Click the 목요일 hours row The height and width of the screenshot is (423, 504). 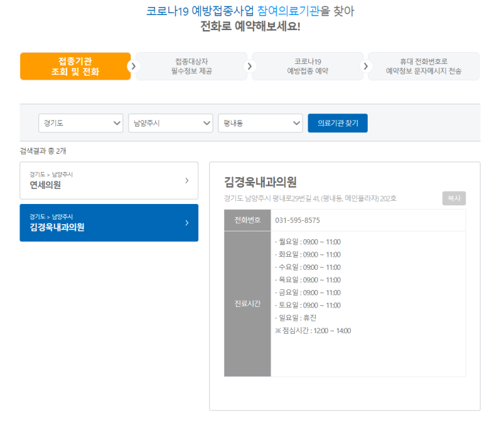click(x=308, y=280)
